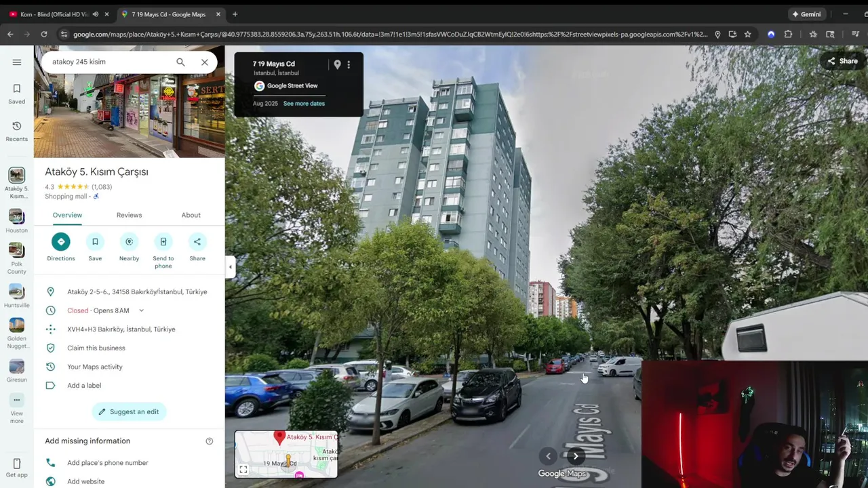Click the Suggest an edit button

coord(129,411)
